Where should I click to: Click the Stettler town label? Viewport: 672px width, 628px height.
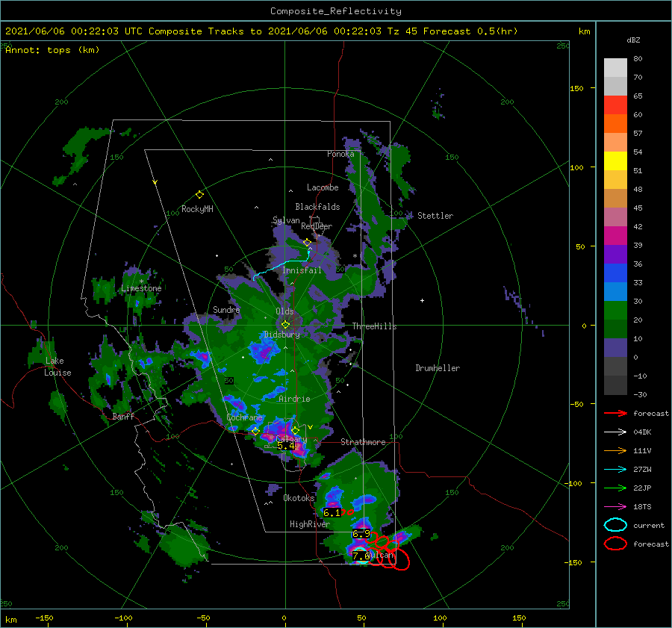click(x=435, y=216)
